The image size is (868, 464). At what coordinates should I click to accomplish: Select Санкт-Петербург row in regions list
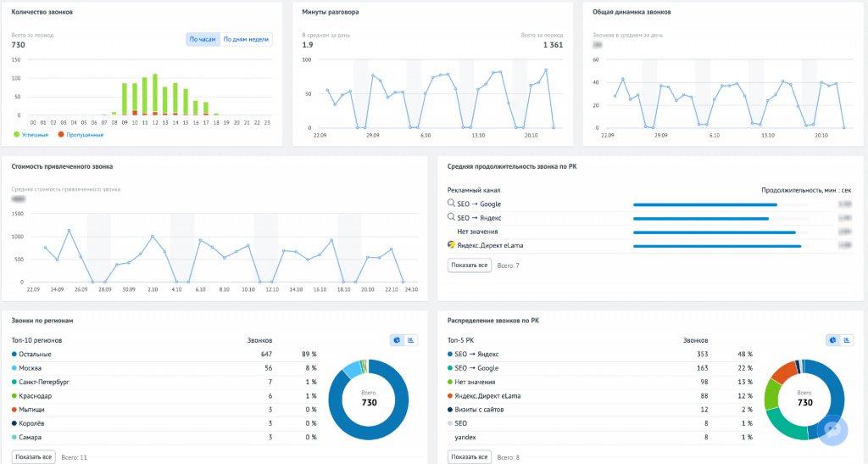pos(164,382)
